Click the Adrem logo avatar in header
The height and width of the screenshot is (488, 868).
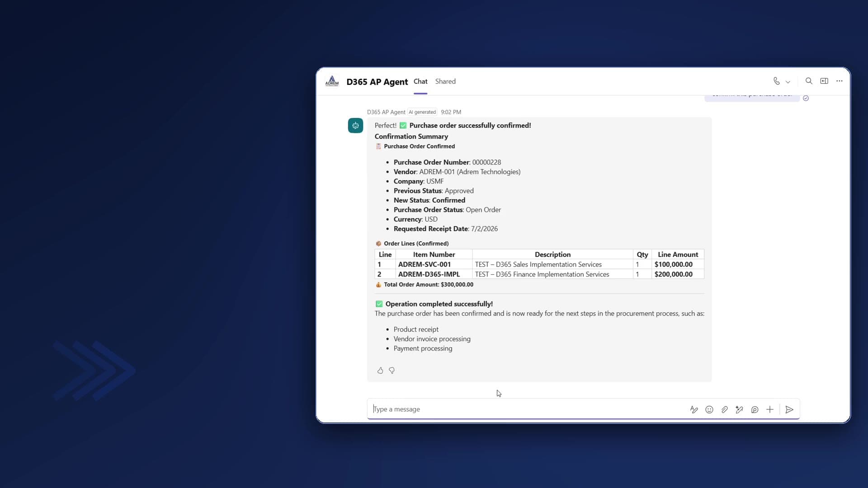pos(332,81)
